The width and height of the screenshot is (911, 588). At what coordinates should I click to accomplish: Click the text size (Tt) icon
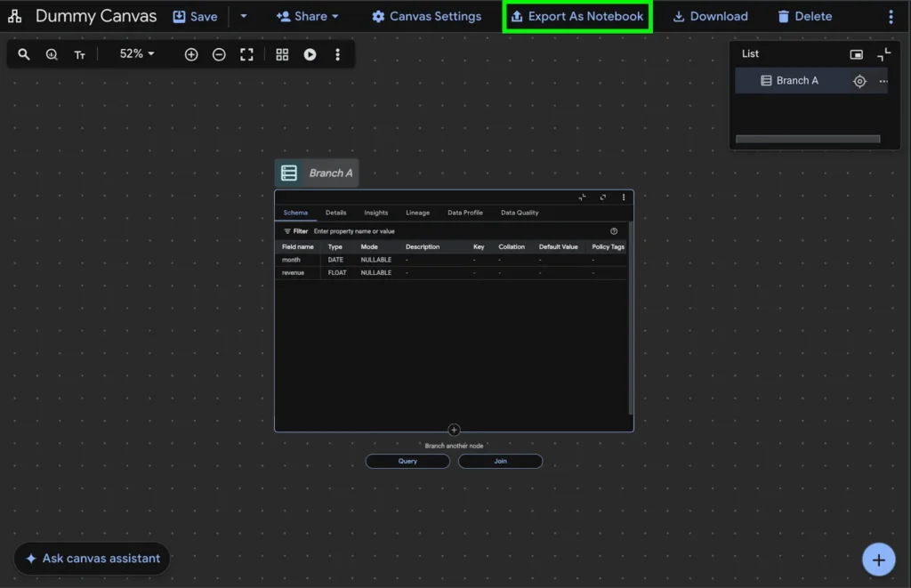(x=79, y=54)
